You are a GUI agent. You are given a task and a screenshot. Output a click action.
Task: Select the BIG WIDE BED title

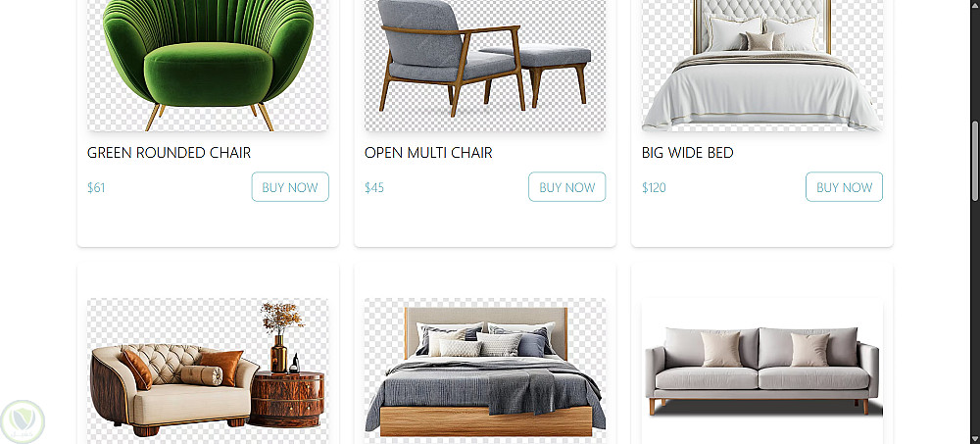click(688, 153)
